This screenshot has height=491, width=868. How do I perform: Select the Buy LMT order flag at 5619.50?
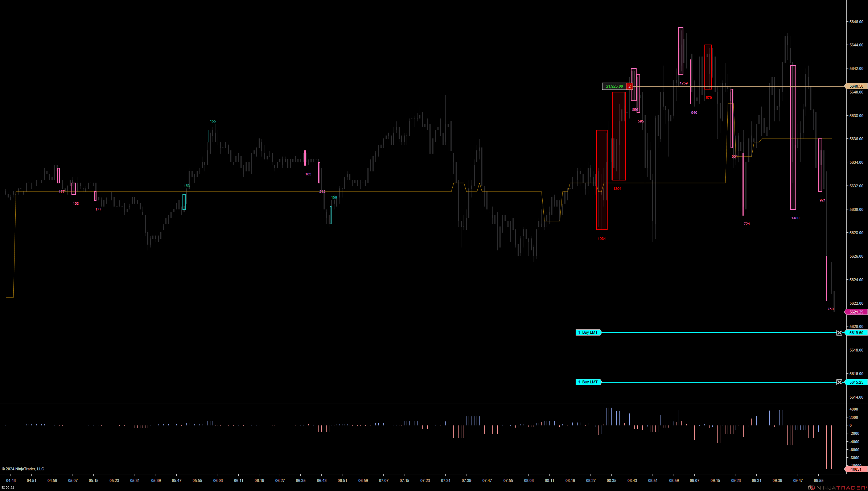[588, 333]
